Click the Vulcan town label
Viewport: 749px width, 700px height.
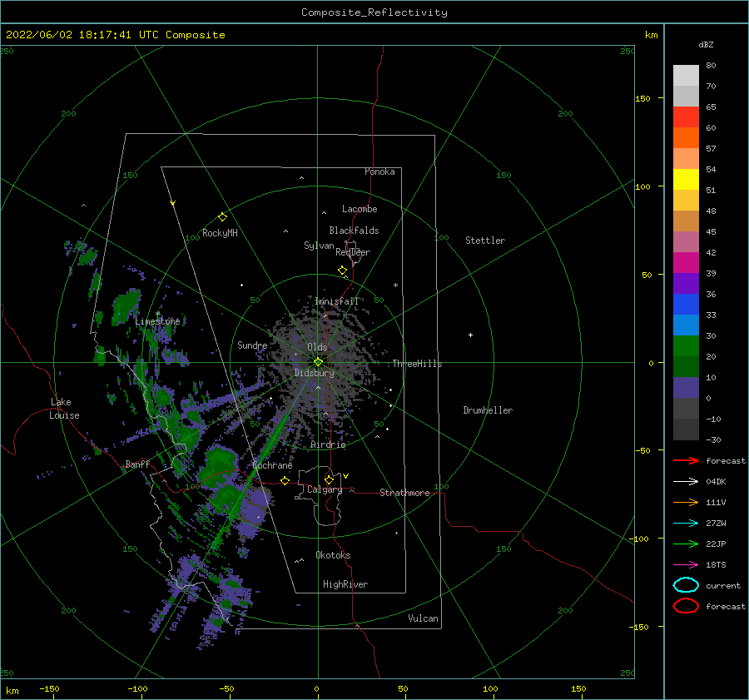(424, 618)
